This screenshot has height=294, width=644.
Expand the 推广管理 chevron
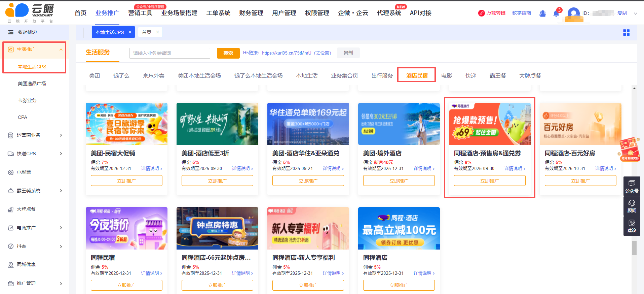point(61,284)
